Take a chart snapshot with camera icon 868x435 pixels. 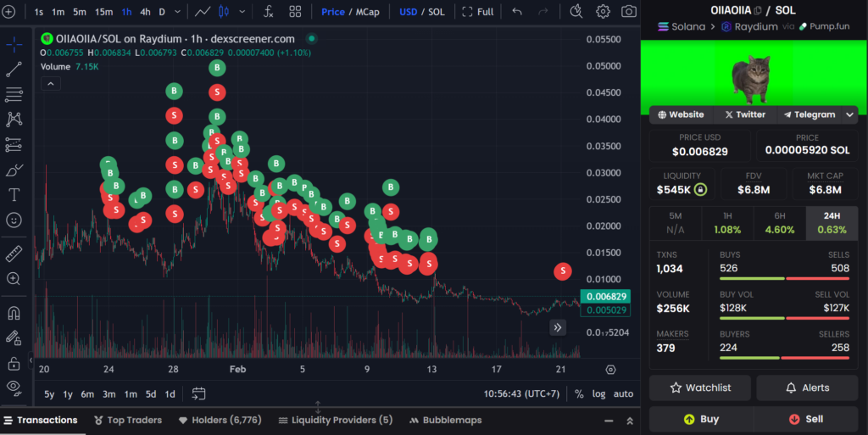629,12
